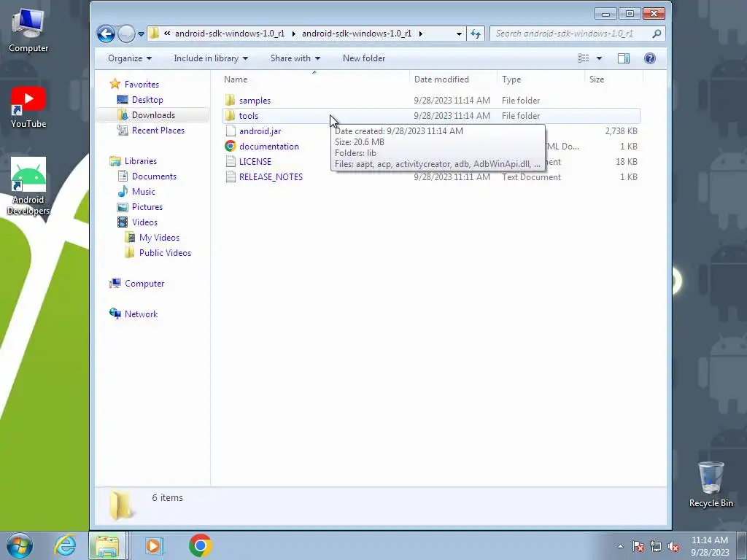Open the Videos library
Image resolution: width=747 pixels, height=560 pixels.
[x=144, y=222]
